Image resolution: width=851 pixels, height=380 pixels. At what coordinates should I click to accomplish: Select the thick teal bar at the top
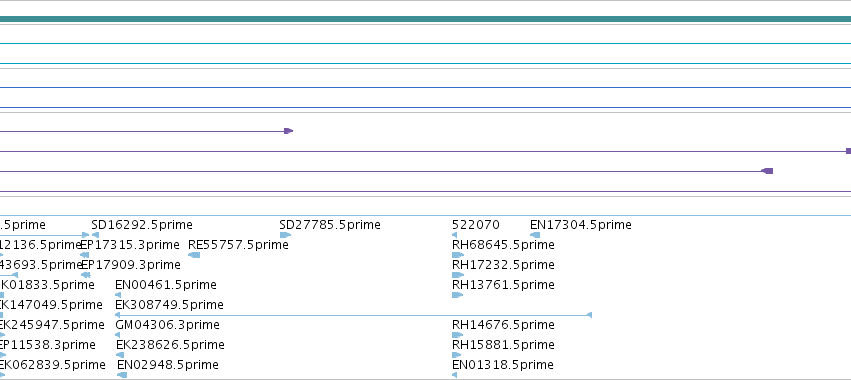pyautogui.click(x=426, y=19)
